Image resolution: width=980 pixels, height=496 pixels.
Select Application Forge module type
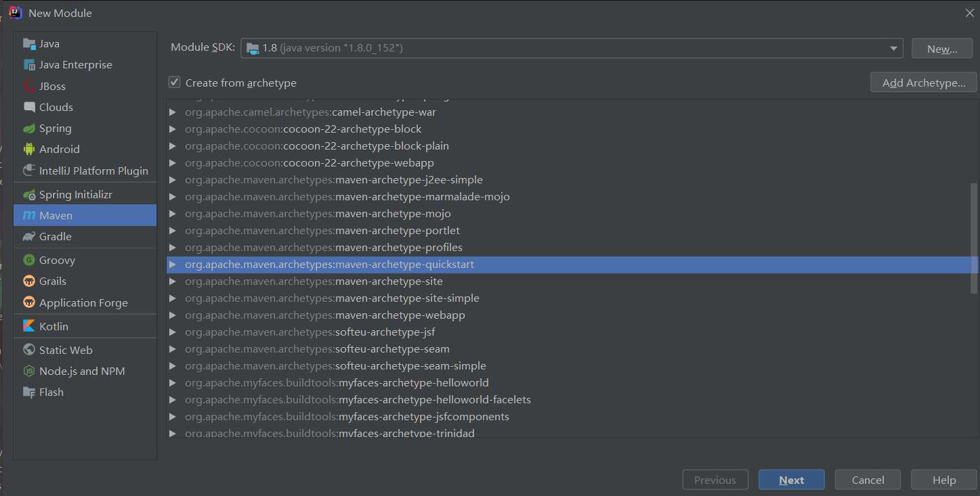pyautogui.click(x=85, y=302)
